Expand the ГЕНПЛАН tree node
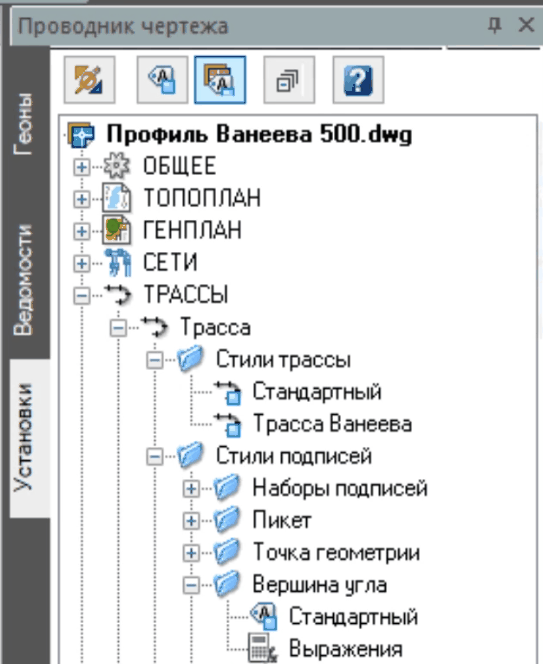543x664 pixels. tap(81, 231)
